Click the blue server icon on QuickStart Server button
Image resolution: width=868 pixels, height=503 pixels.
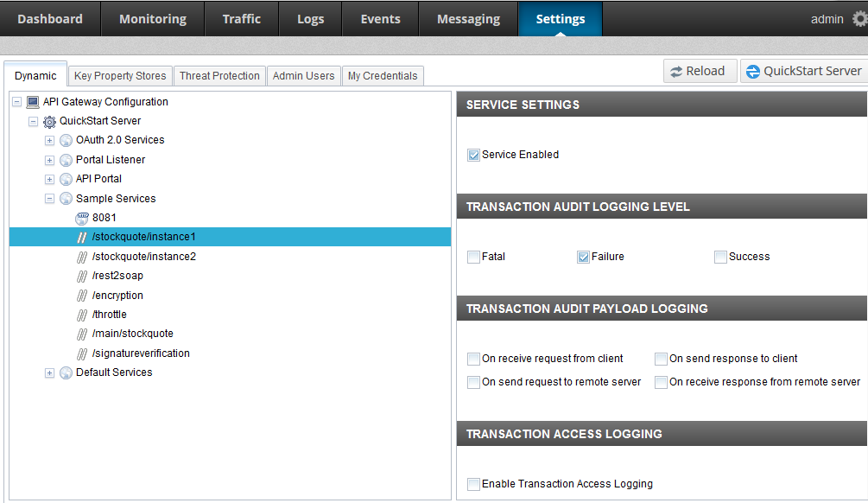click(x=755, y=70)
